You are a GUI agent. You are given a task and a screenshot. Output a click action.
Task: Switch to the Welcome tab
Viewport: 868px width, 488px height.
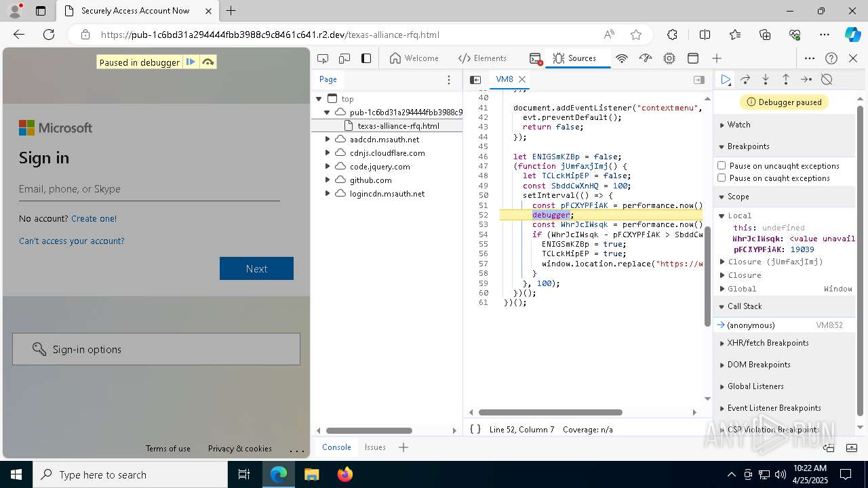(414, 58)
